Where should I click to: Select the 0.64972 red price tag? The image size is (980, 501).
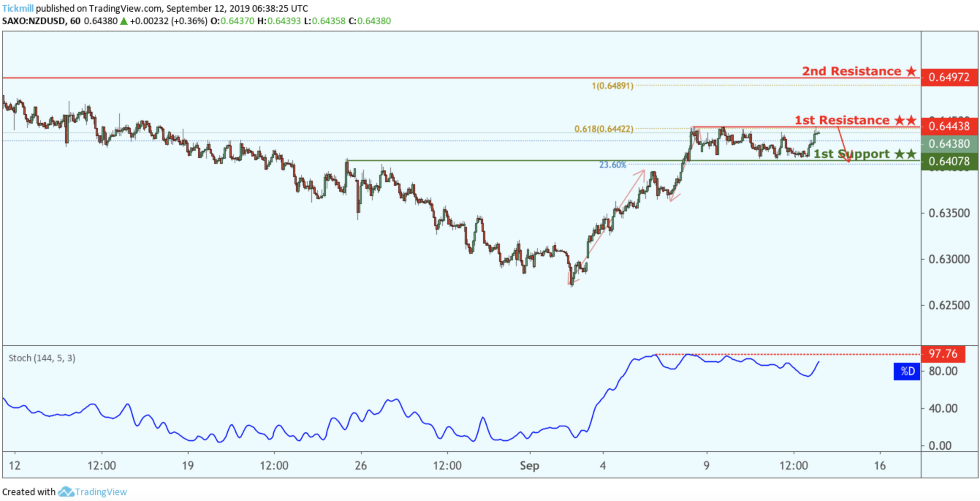[x=949, y=77]
